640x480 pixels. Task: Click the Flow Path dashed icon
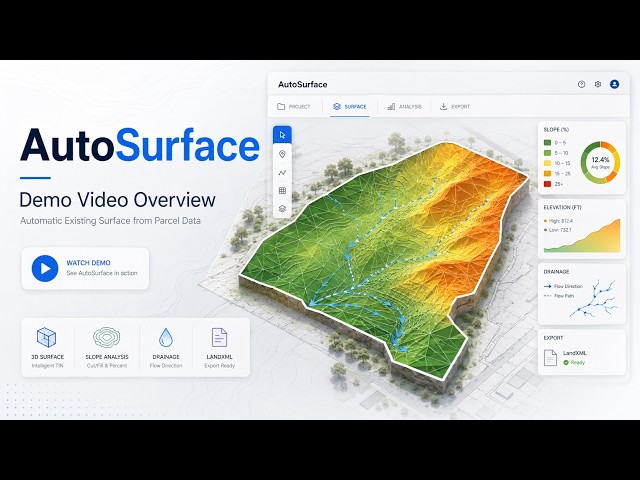pos(548,296)
